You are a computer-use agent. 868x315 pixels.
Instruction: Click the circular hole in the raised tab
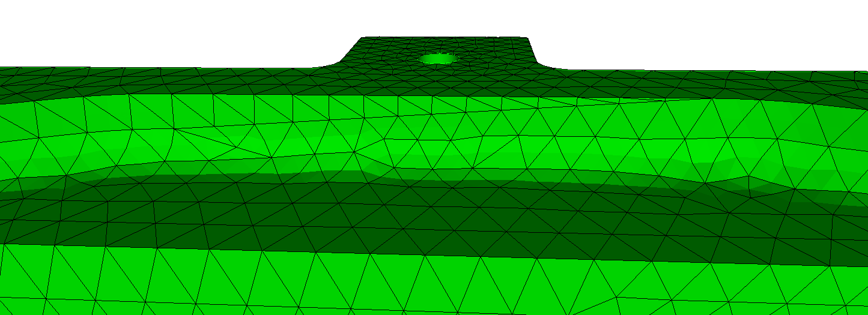click(439, 59)
